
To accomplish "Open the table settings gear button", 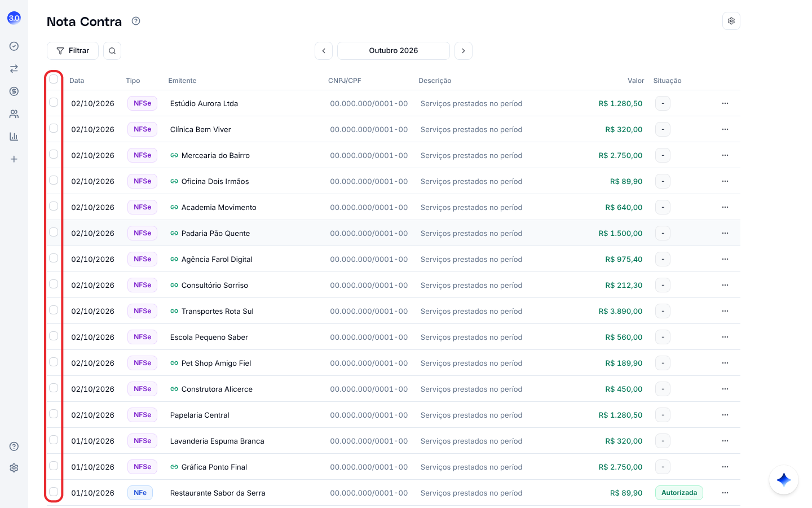I will 731,21.
